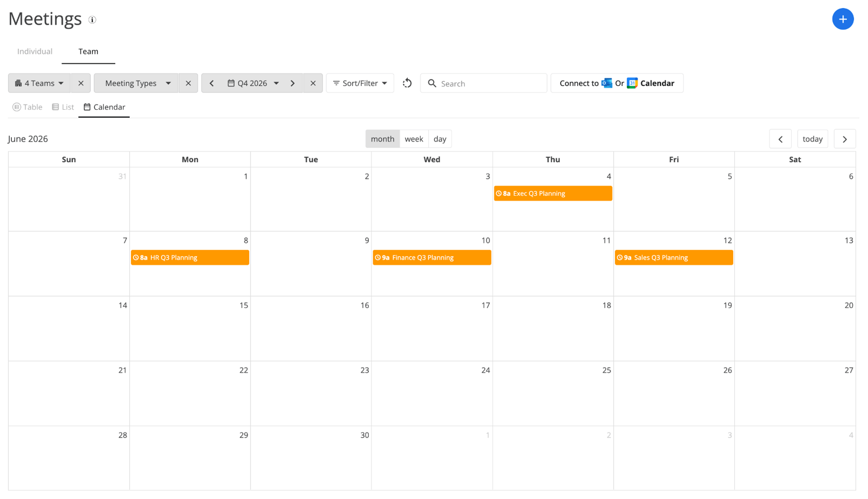Show month view
Screen dimensions: 868x499
(382, 139)
